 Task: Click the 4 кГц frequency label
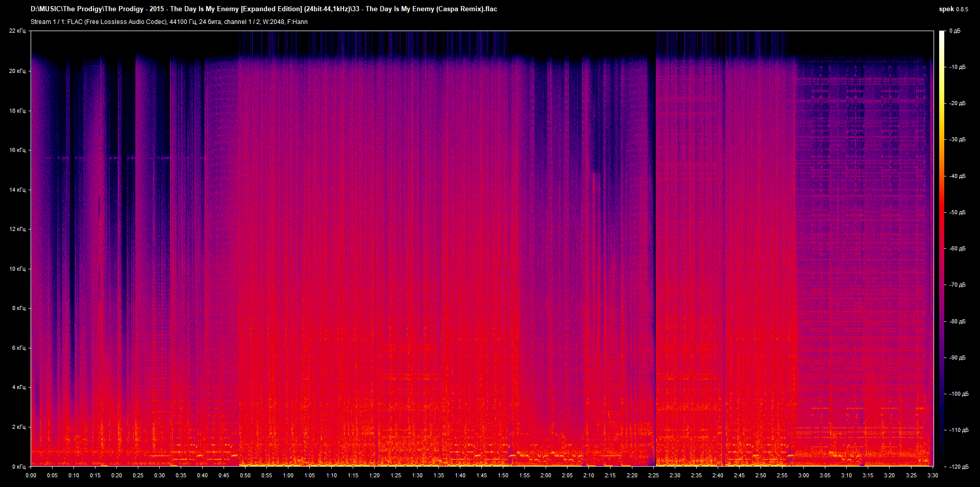pyautogui.click(x=18, y=387)
